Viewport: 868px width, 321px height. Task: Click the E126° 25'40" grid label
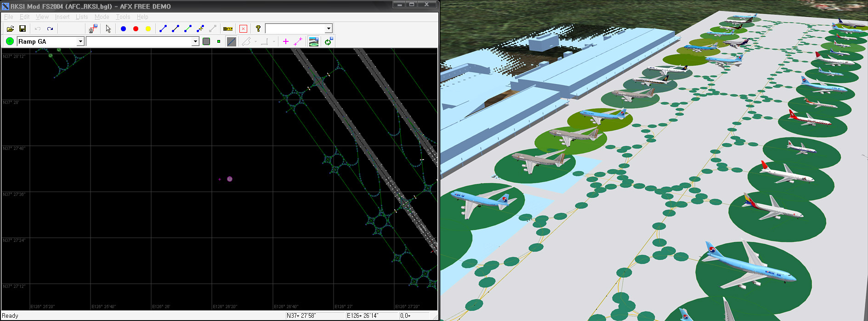[103, 306]
